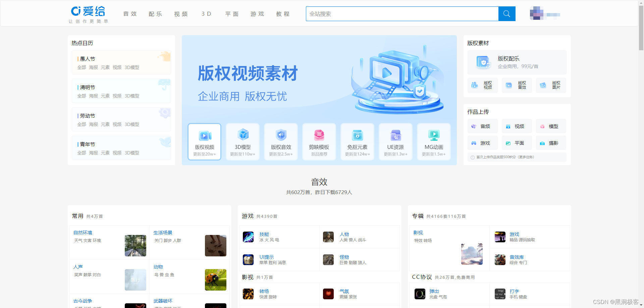Viewport: 644px width, 308px height.
Task: Click the 怪物 monster icon
Action: (x=328, y=260)
